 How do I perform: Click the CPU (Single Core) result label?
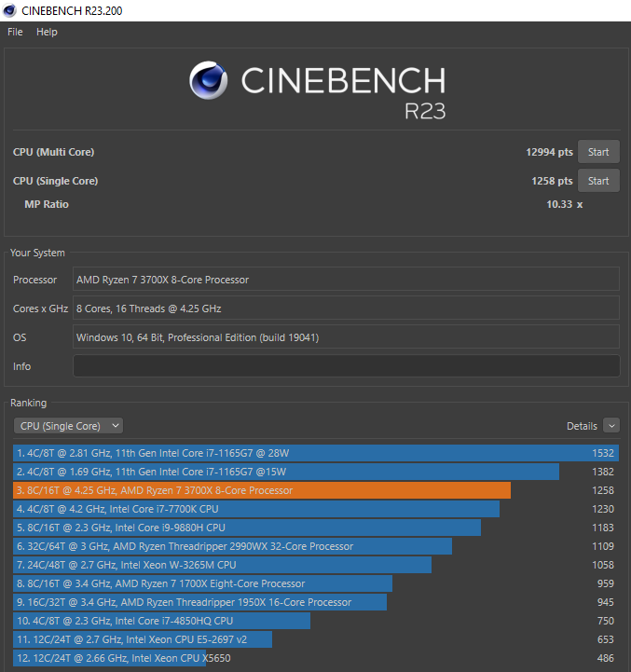pyautogui.click(x=55, y=181)
